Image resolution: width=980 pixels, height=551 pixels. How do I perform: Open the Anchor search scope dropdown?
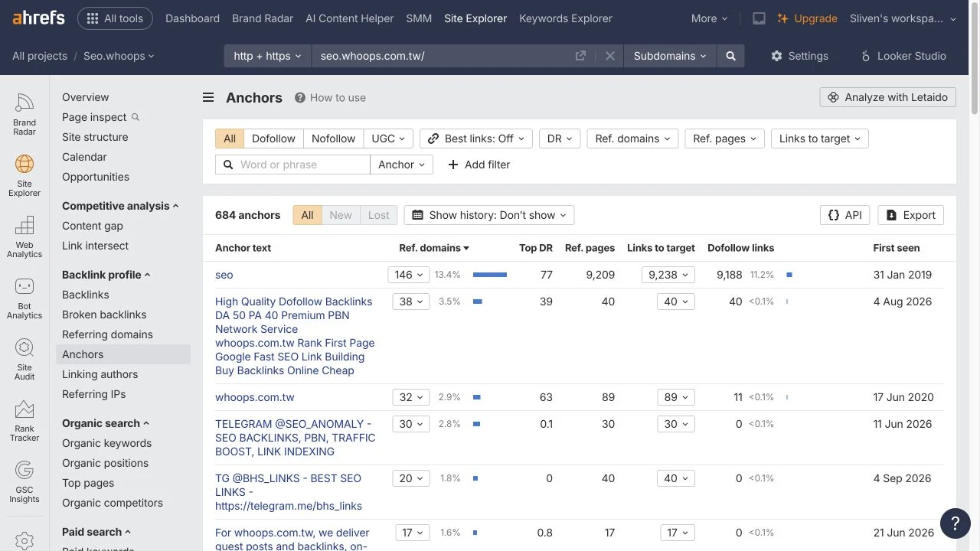[401, 165]
